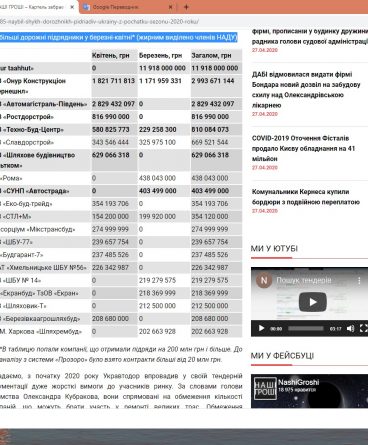Open a new browser tab
Viewport: 368px width, 445px height.
(x=186, y=7)
